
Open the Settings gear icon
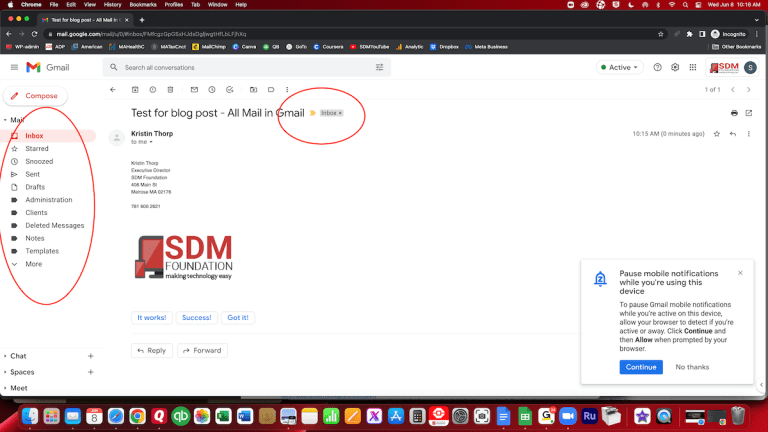pyautogui.click(x=675, y=68)
